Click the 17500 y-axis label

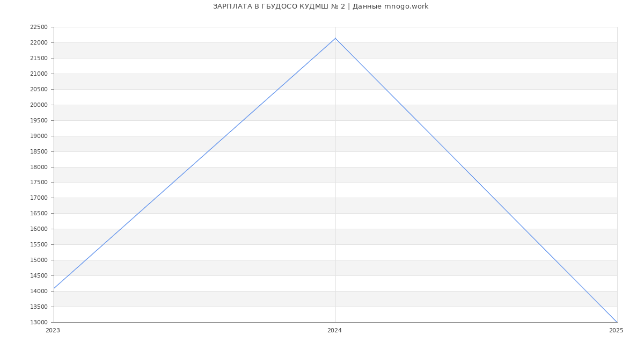click(x=39, y=183)
